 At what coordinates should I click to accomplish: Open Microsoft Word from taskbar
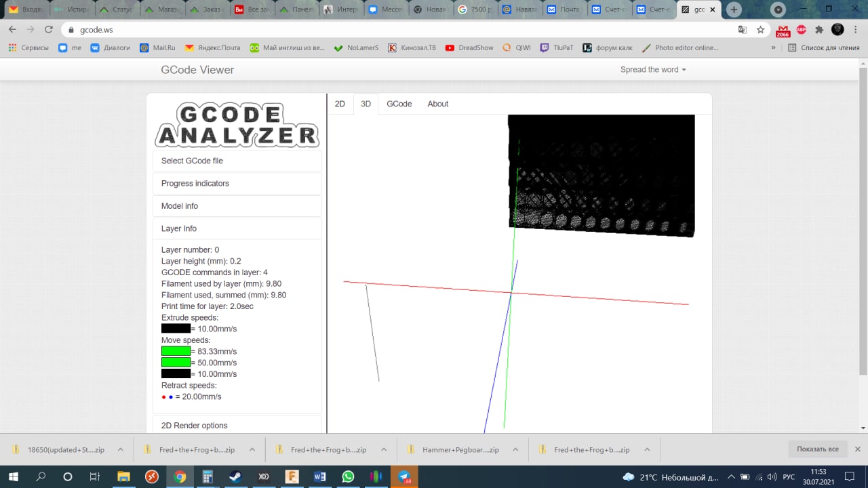tap(320, 476)
